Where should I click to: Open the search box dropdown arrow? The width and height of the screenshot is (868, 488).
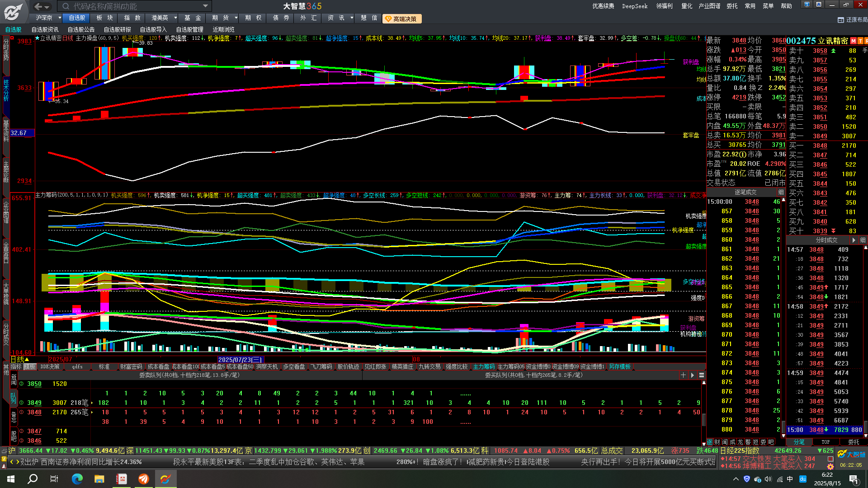205,6
